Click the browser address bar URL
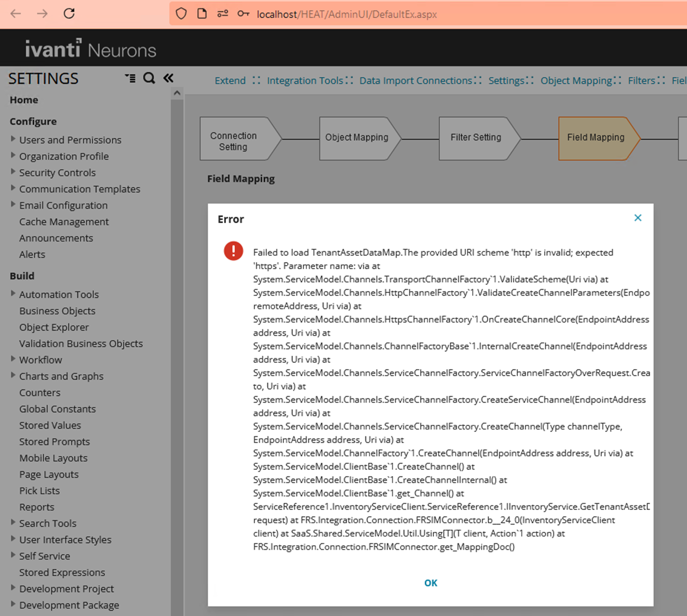Image resolution: width=687 pixels, height=616 pixels. coord(347,14)
